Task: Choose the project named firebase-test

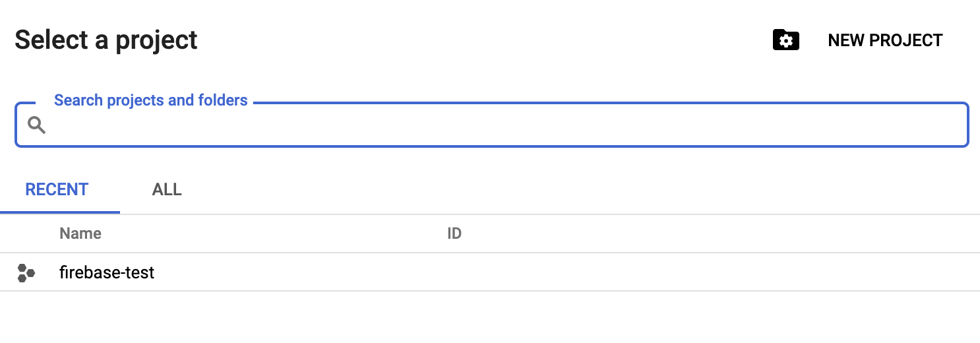Action: coord(107,272)
